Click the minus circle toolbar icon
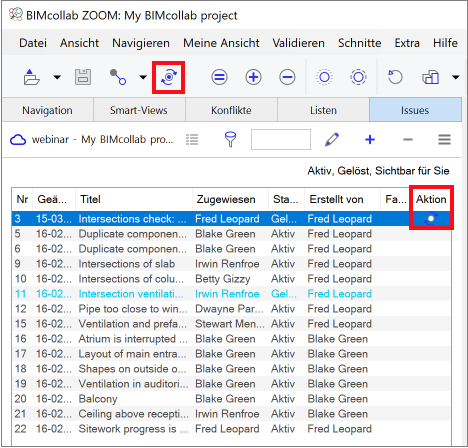Image resolution: width=468 pixels, height=448 pixels. [287, 77]
